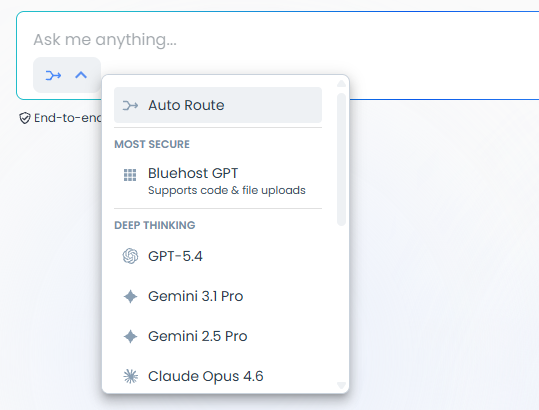Pick GPT-5.4 from the model list

coord(218,256)
